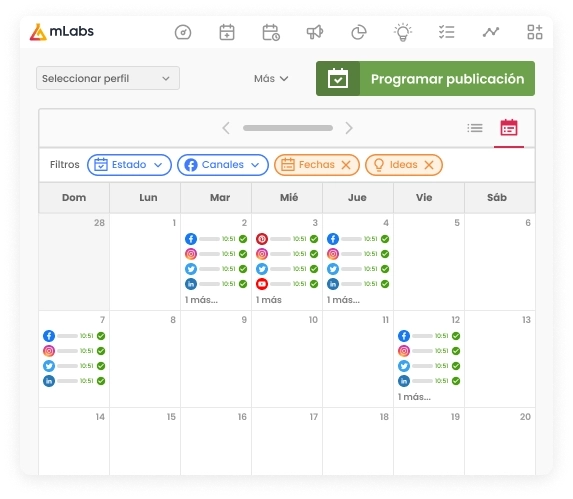Click the Dom column header
The image size is (573, 499).
coord(74,198)
